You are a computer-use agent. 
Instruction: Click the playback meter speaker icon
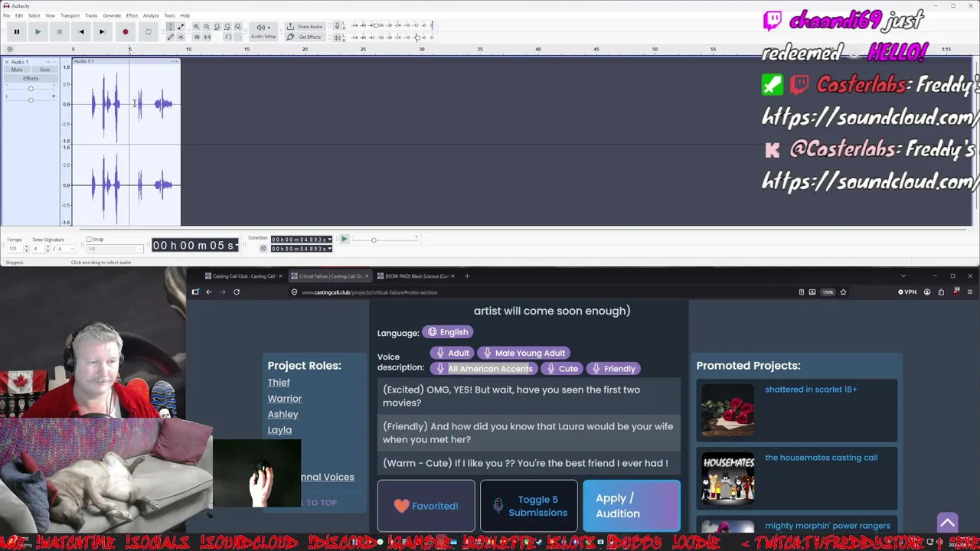click(x=337, y=37)
